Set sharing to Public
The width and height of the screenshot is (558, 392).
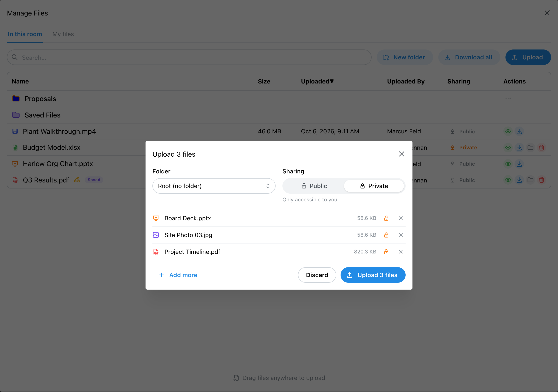pyautogui.click(x=314, y=186)
